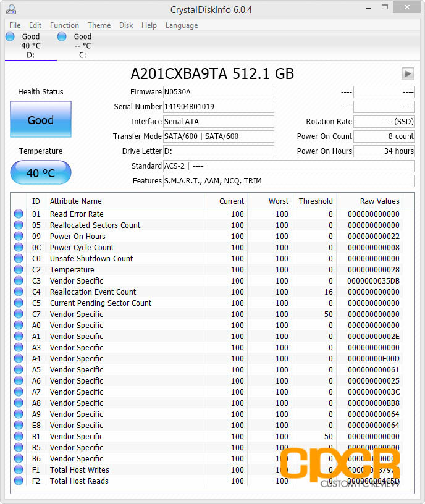Click status orb for Total Host Writes
Image resolution: width=425 pixels, height=504 pixels.
tap(19, 469)
